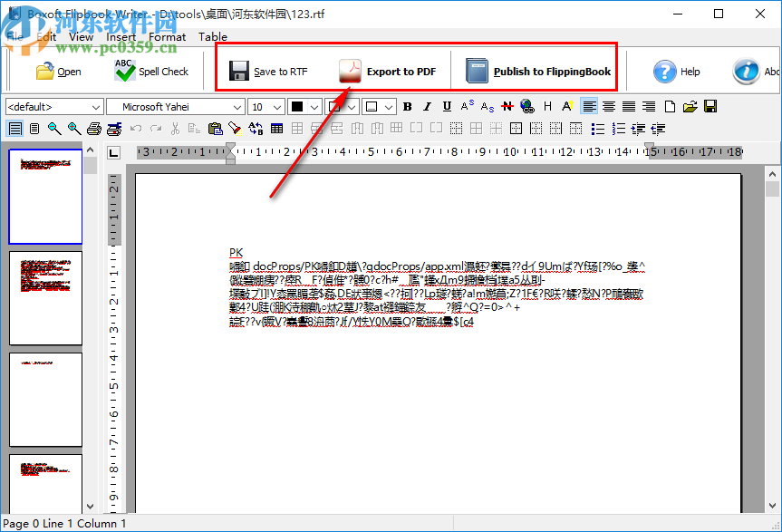
Task: Increase paragraph indent
Action: click(639, 129)
